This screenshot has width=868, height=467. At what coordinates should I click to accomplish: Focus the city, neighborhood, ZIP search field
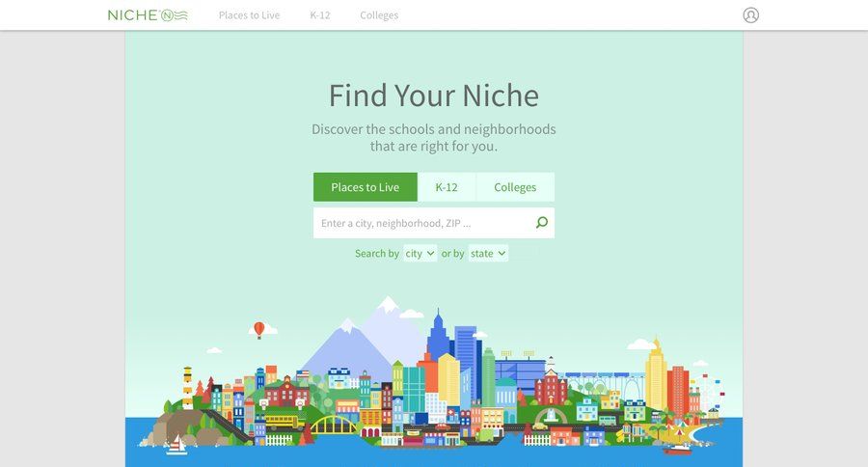[433, 223]
